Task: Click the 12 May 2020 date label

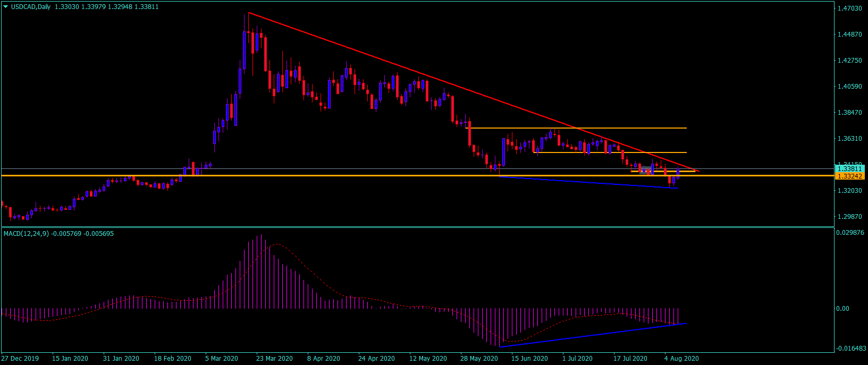Action: (x=428, y=359)
